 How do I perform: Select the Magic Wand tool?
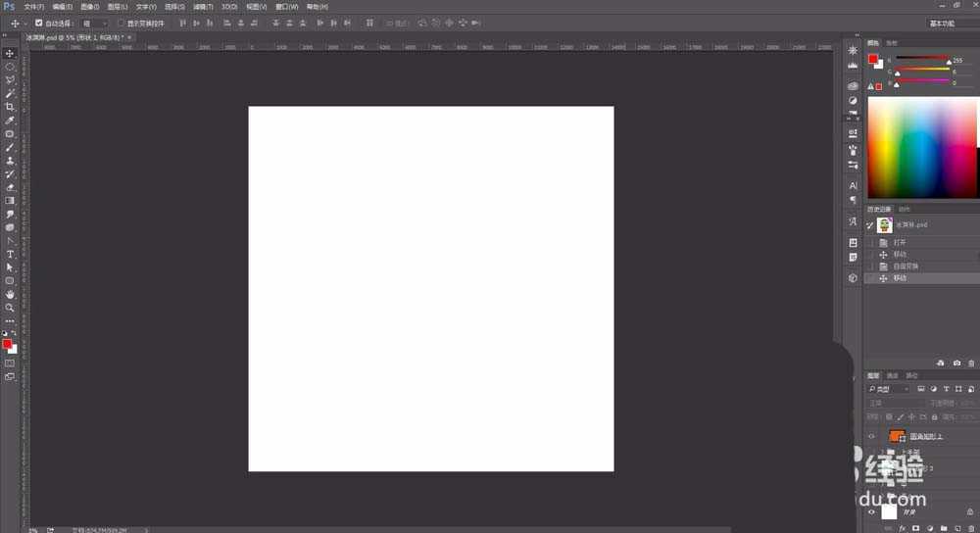pyautogui.click(x=10, y=93)
